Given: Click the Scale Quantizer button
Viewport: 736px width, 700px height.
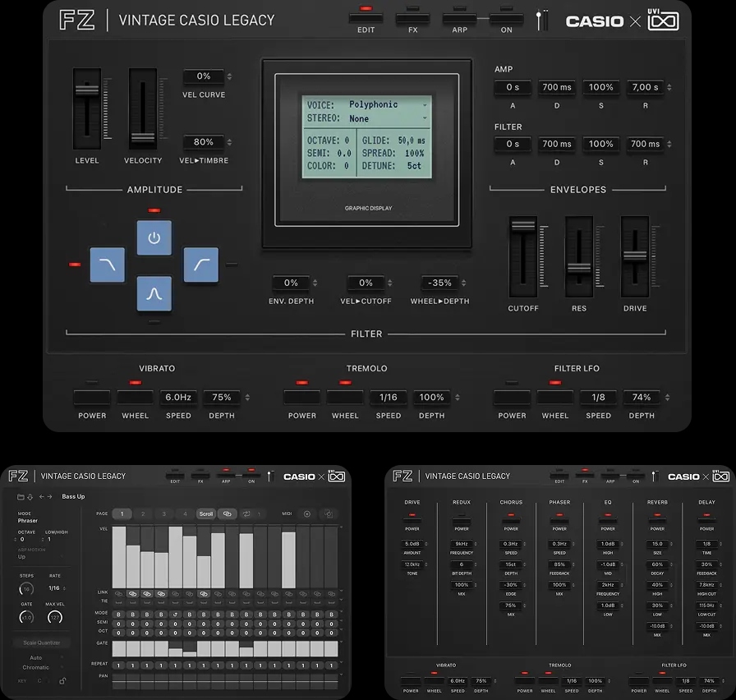Looking at the screenshot, I should 42,642.
